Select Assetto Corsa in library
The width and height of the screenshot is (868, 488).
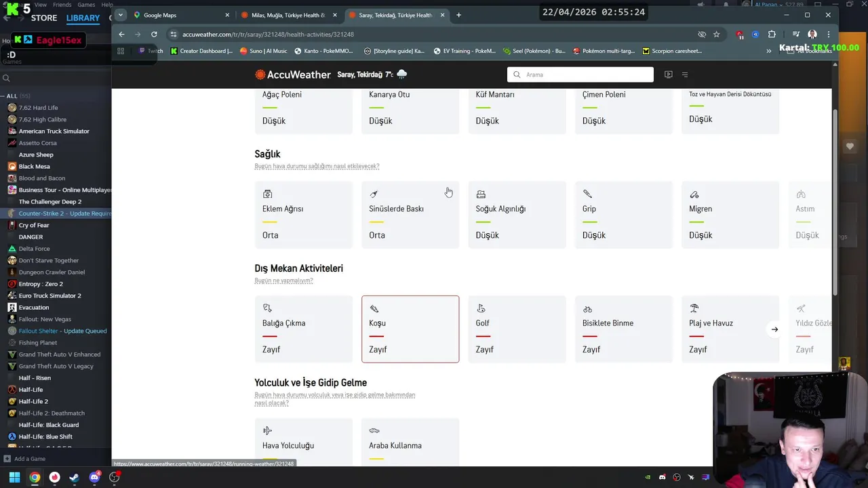tap(56, 143)
